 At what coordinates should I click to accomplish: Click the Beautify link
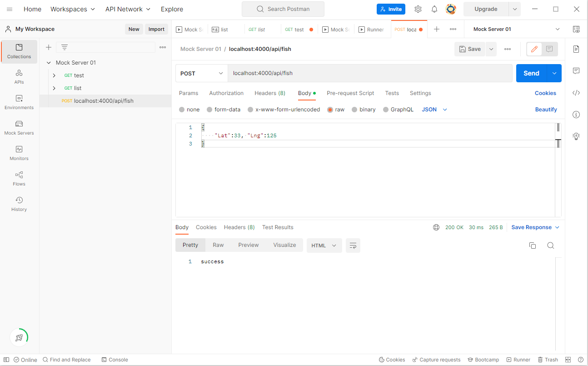[546, 110]
